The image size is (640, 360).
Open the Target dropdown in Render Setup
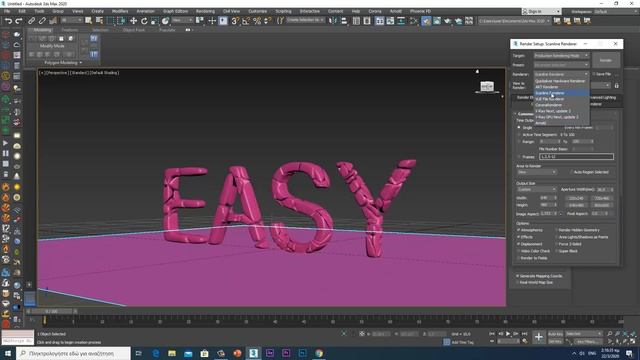[x=561, y=56]
